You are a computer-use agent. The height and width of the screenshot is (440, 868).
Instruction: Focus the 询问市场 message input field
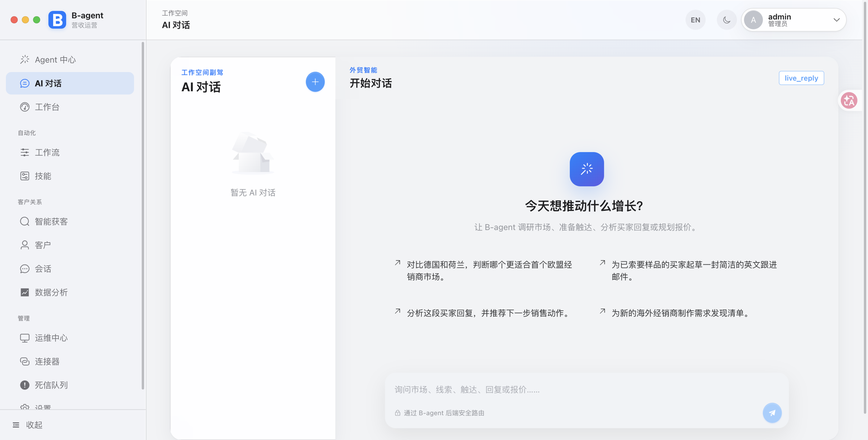coord(586,389)
